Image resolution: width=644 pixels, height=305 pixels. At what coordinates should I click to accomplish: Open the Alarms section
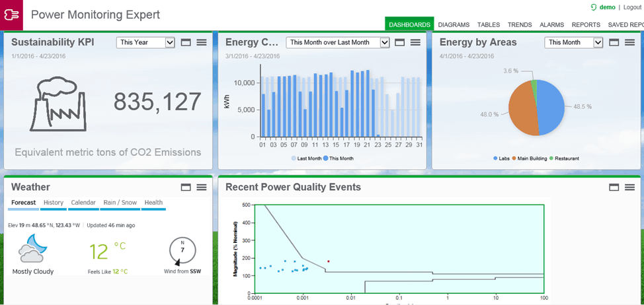point(551,24)
